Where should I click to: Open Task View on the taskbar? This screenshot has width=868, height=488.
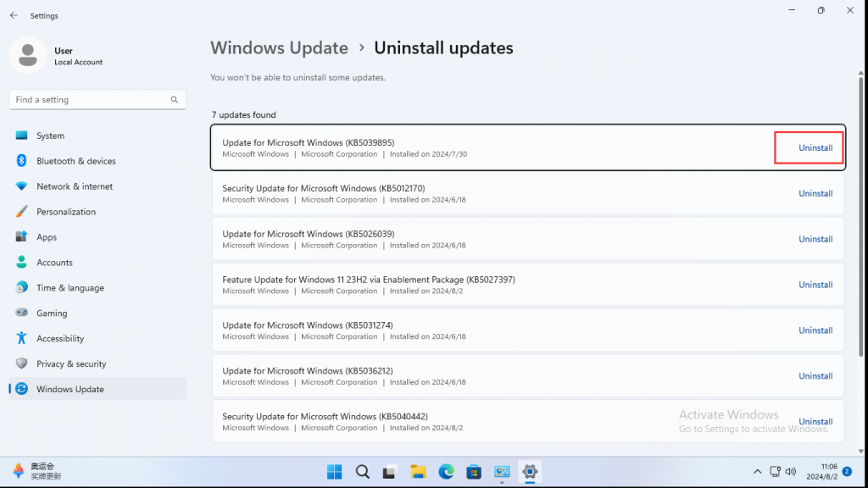coord(390,472)
